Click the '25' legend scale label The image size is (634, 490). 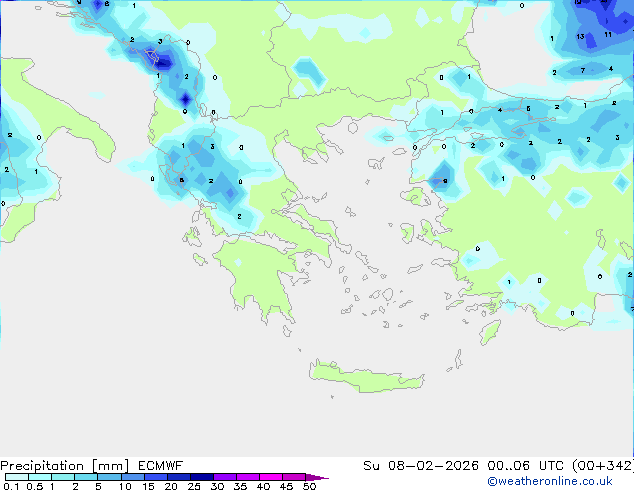[194, 486]
